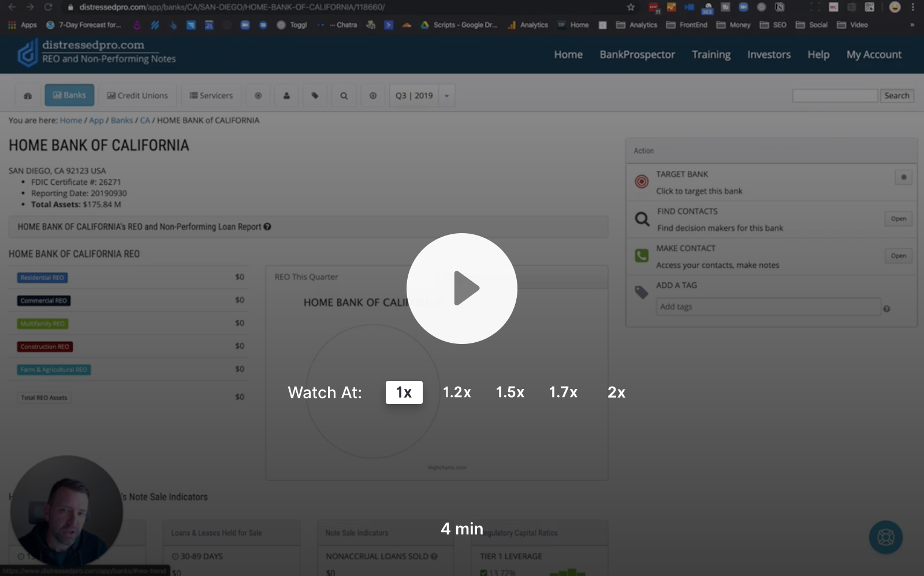Follow the Banks breadcrumb link
Screen dimensions: 924x576
pos(122,121)
